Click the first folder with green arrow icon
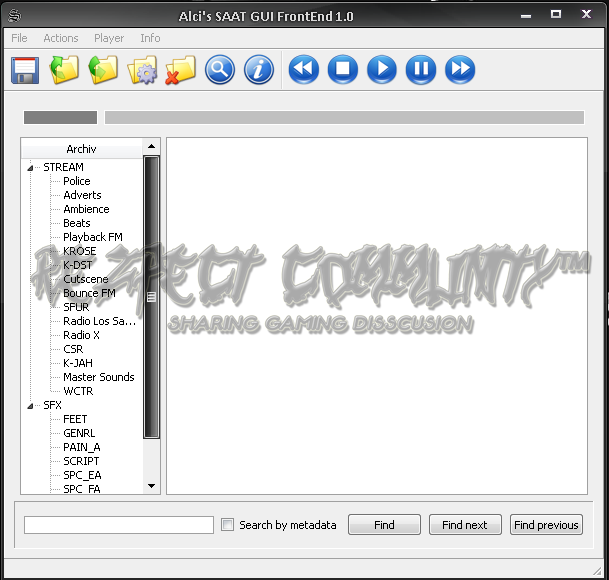The height and width of the screenshot is (580, 609). (64, 70)
